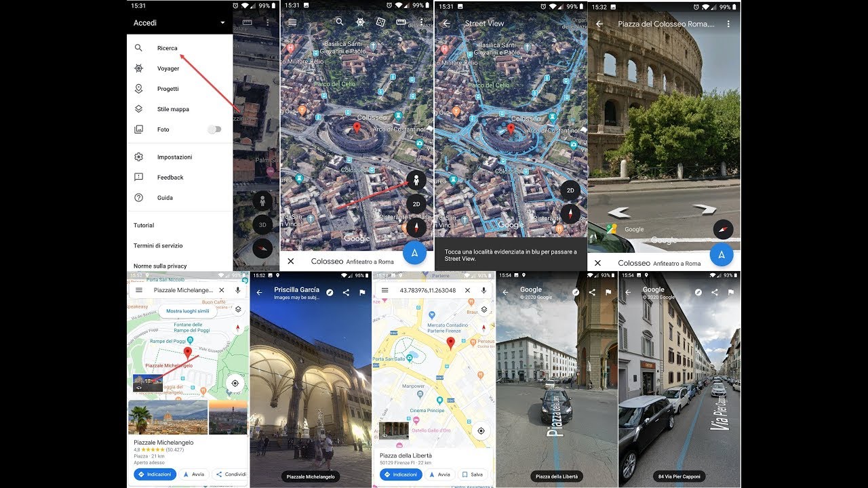
Task: Tap 2D button on blue-lines Street View map
Action: click(x=570, y=190)
